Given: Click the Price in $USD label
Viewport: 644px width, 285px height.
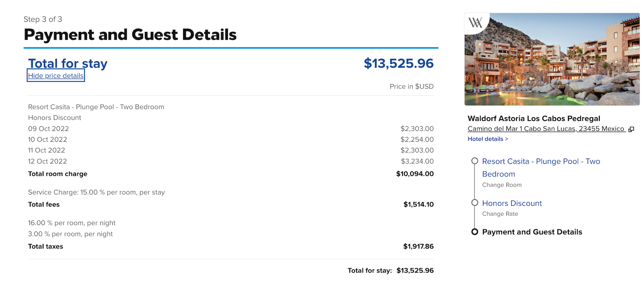Looking at the screenshot, I should tap(411, 86).
